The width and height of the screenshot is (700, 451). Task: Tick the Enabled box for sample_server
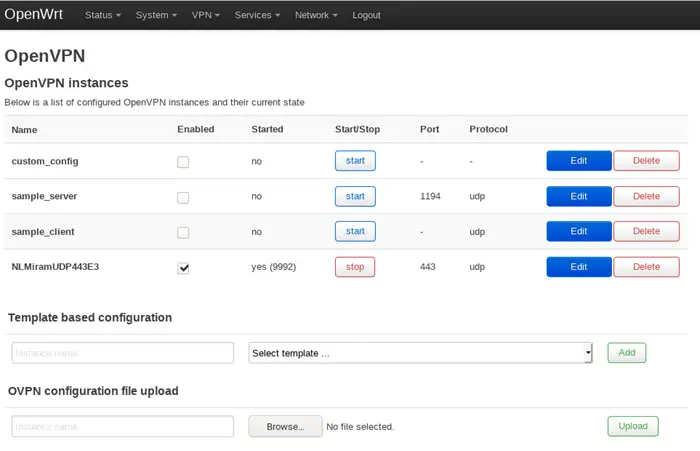pos(183,197)
